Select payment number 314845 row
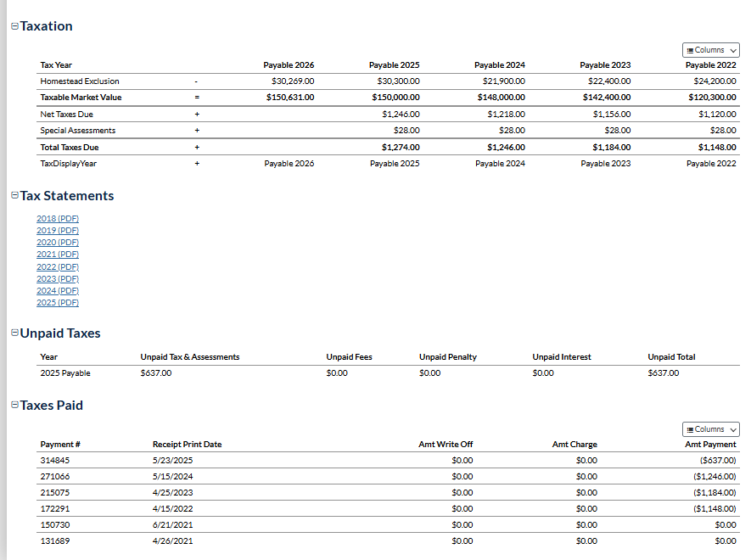751x560 pixels. tap(54, 461)
